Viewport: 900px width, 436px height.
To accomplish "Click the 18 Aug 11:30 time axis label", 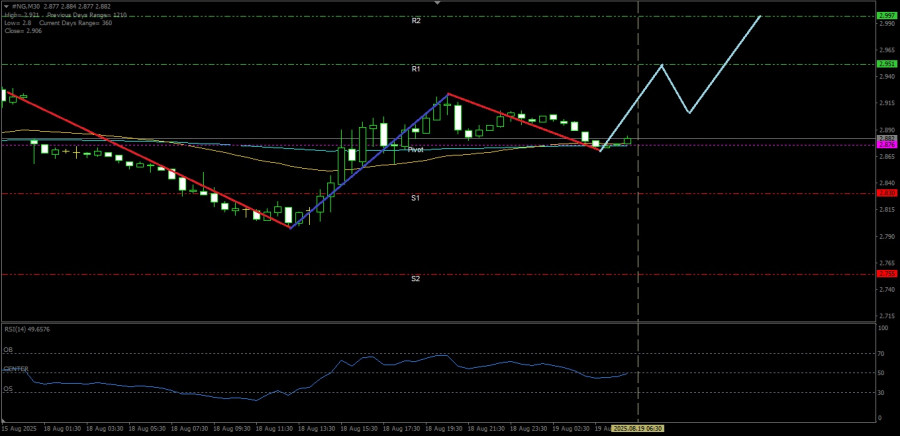I will click(x=274, y=429).
